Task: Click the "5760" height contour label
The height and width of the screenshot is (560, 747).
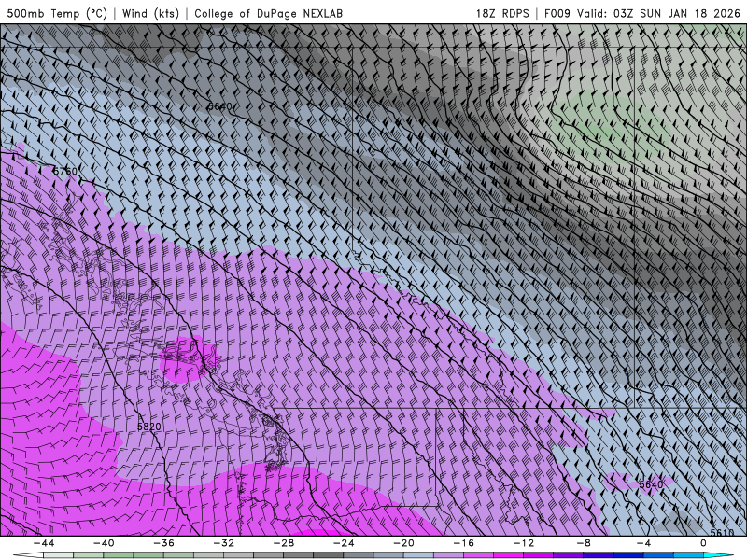Action: click(64, 171)
